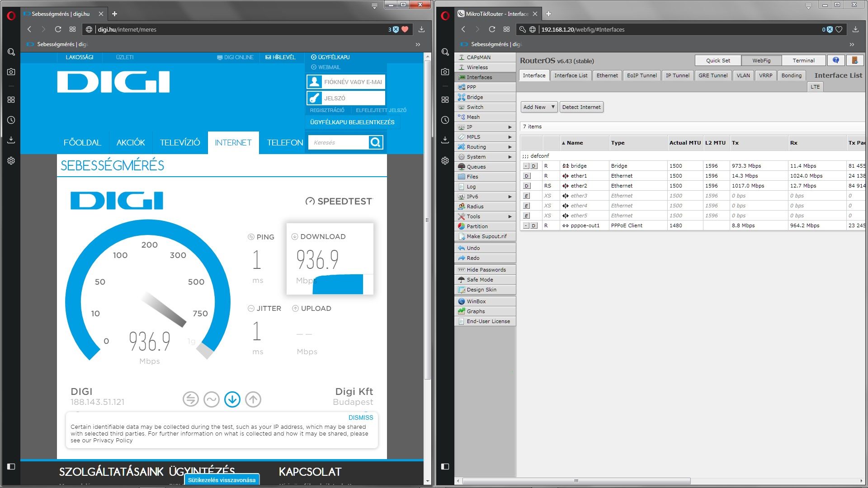Dismiss the privacy notice

360,418
